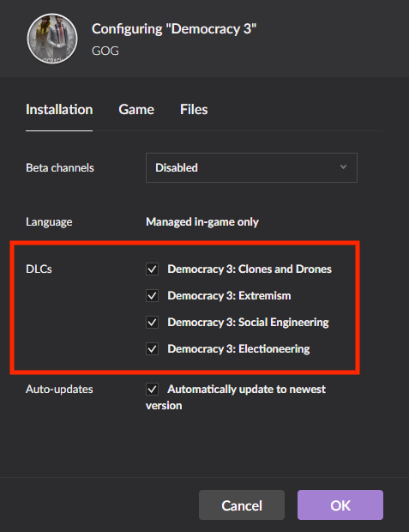409x532 pixels.
Task: Click the Democracy 3: Extremism label
Action: [229, 295]
